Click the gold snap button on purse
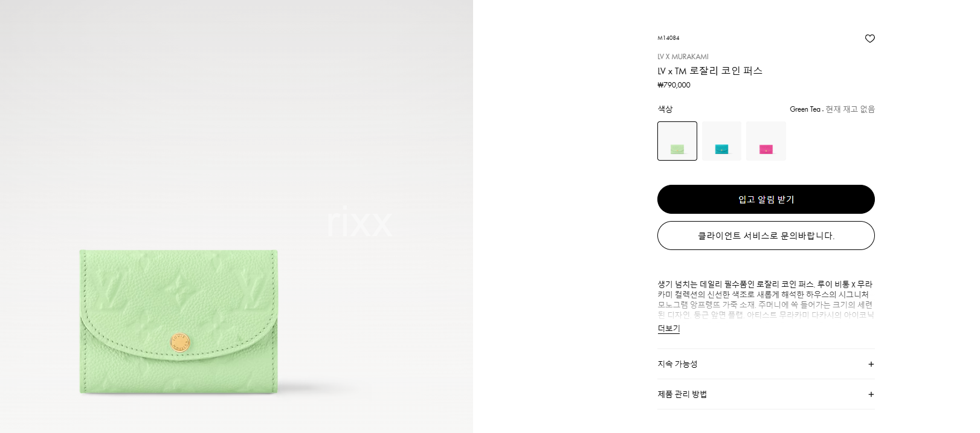 pyautogui.click(x=180, y=342)
